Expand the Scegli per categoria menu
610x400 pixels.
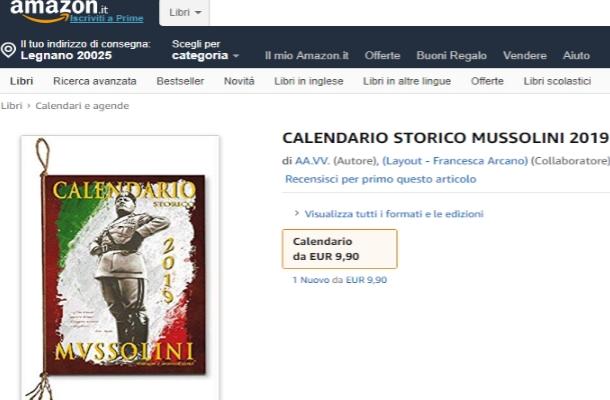click(205, 50)
